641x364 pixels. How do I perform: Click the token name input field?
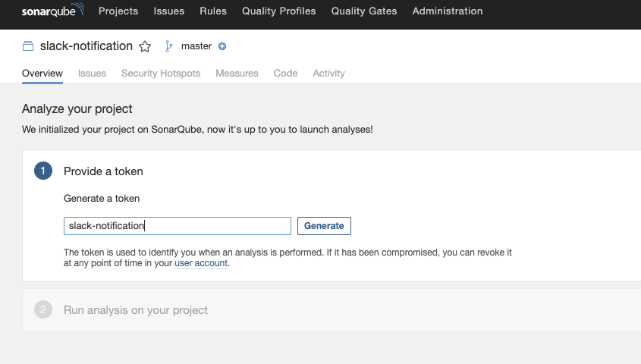pos(178,226)
